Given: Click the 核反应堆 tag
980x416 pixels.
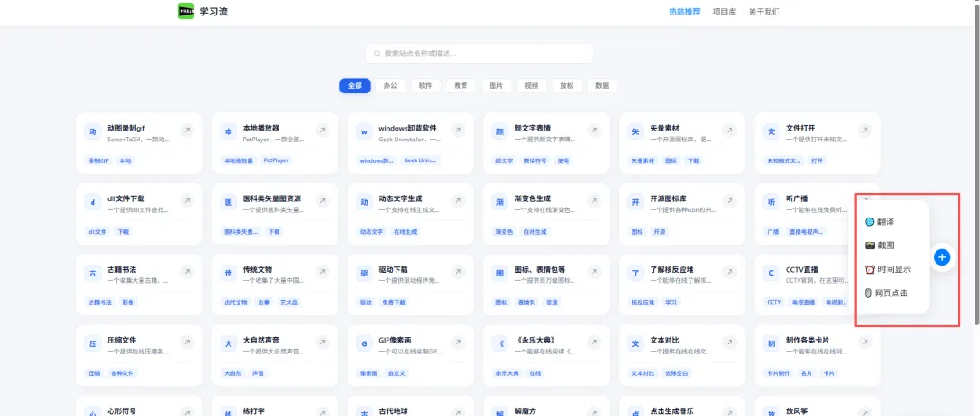Looking at the screenshot, I should [x=643, y=303].
